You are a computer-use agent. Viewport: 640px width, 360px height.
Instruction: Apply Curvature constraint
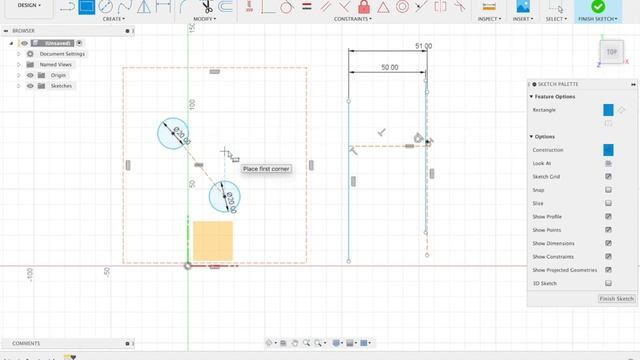tap(460, 7)
